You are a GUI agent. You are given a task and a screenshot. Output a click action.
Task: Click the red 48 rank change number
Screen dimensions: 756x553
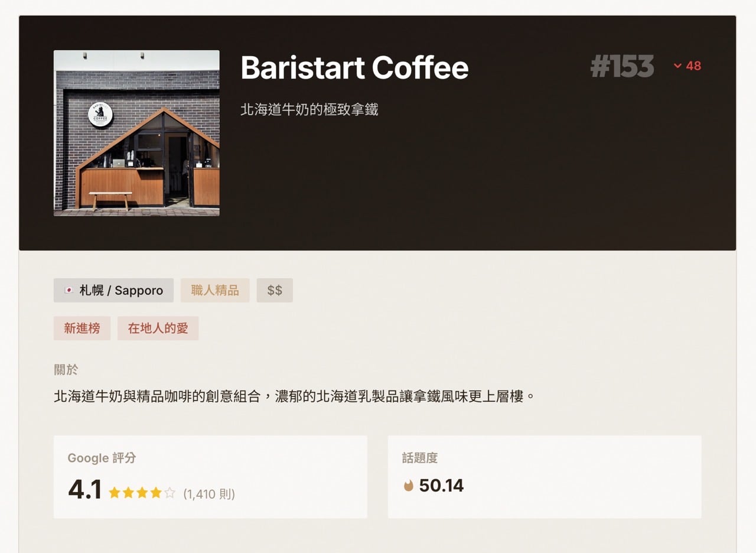693,66
